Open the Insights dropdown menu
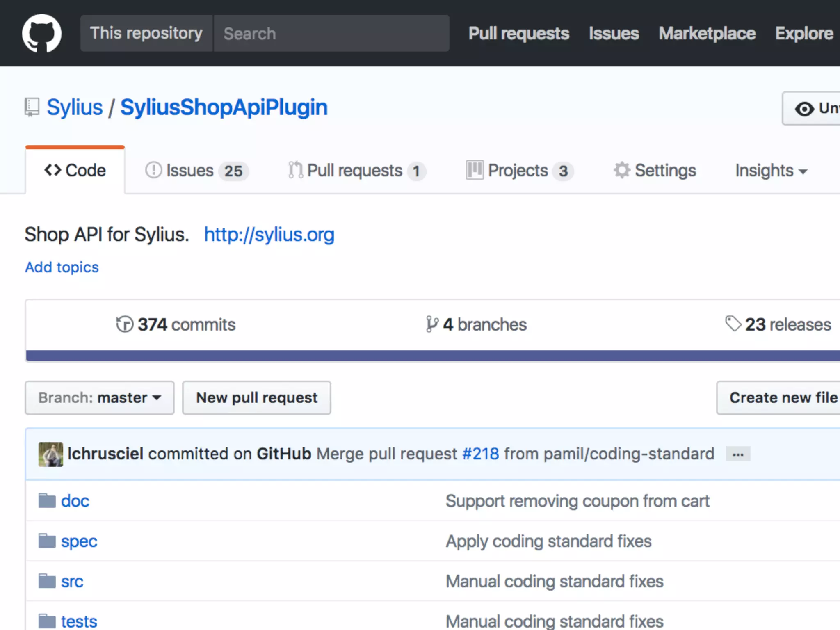840x630 pixels. point(771,171)
